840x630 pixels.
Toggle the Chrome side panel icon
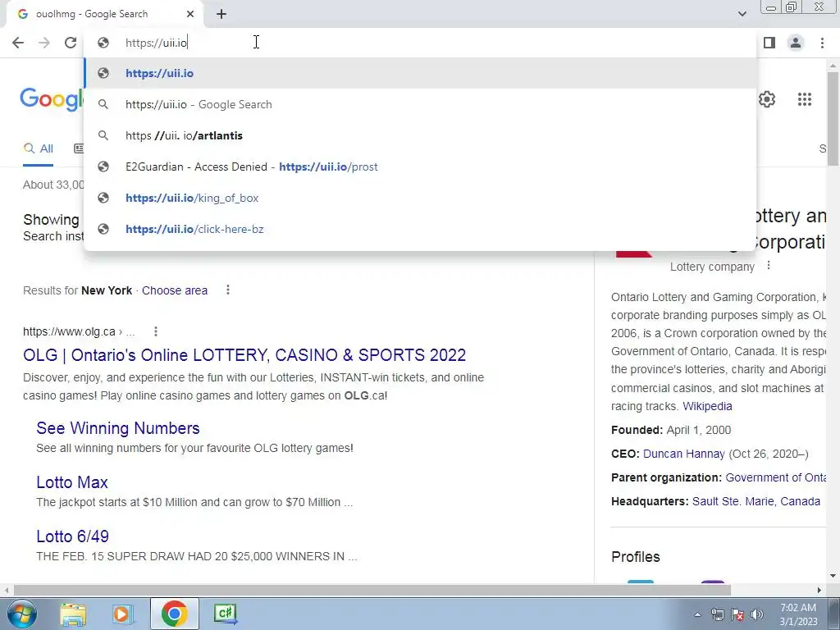[769, 43]
